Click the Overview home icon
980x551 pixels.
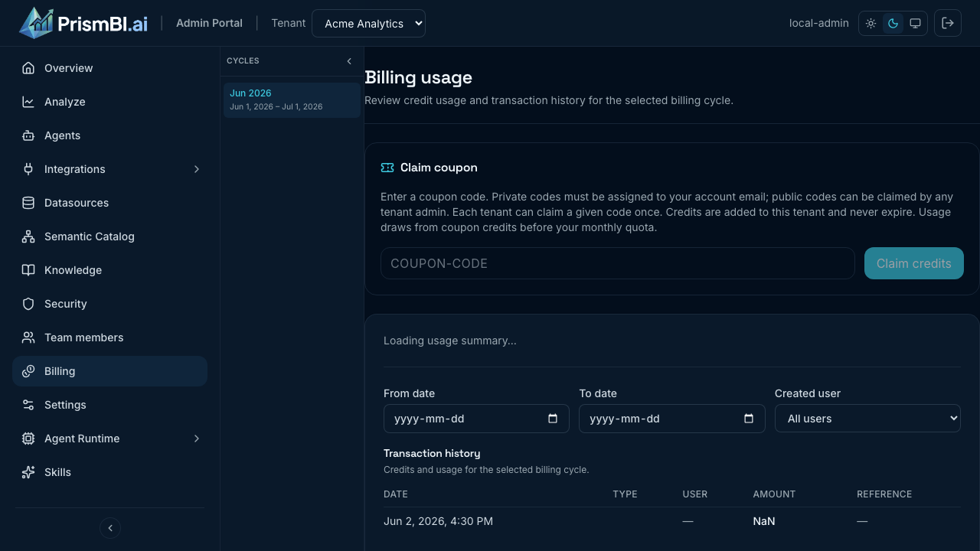28,68
